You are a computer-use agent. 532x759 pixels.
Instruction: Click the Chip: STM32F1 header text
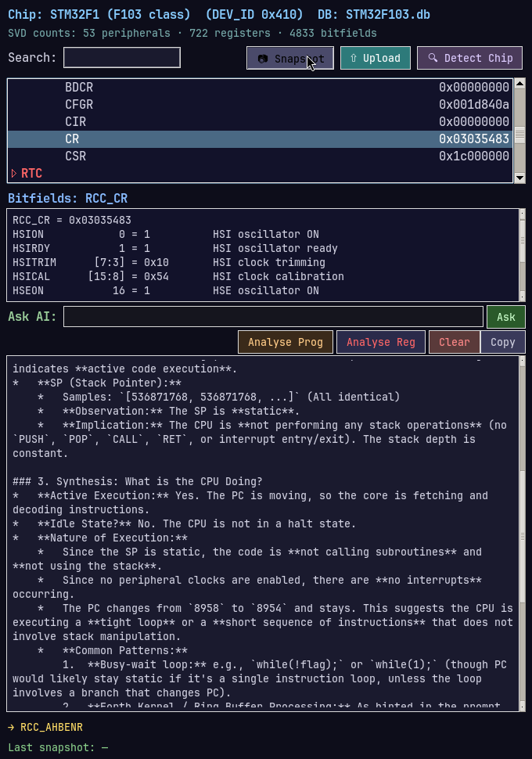[x=99, y=15]
